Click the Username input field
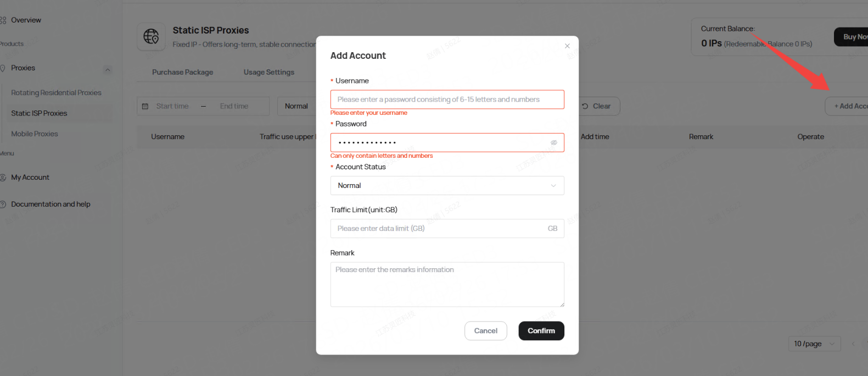This screenshot has height=376, width=868. (x=447, y=99)
